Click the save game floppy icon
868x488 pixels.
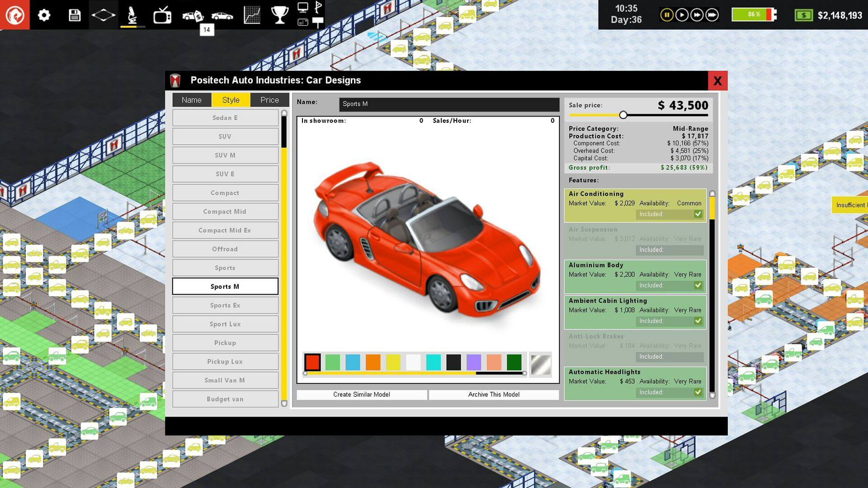[x=74, y=15]
